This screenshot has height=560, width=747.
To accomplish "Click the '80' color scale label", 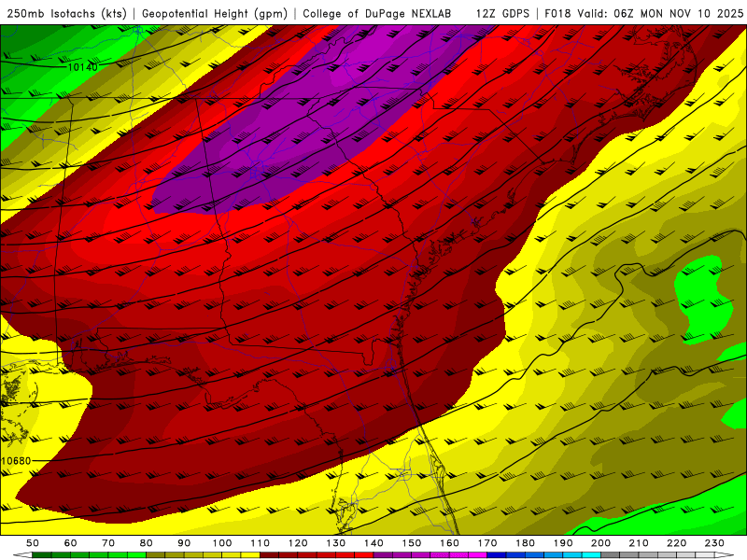I will coord(147,543).
